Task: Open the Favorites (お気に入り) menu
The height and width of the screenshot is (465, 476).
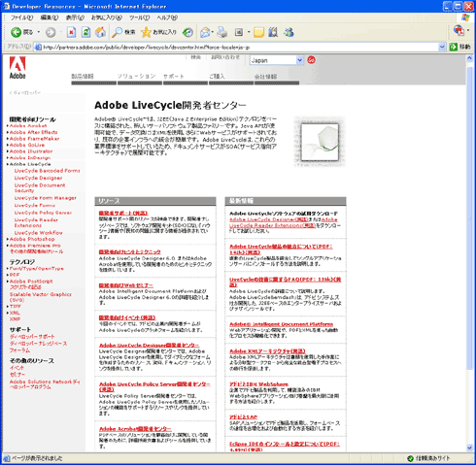Action: click(x=107, y=17)
